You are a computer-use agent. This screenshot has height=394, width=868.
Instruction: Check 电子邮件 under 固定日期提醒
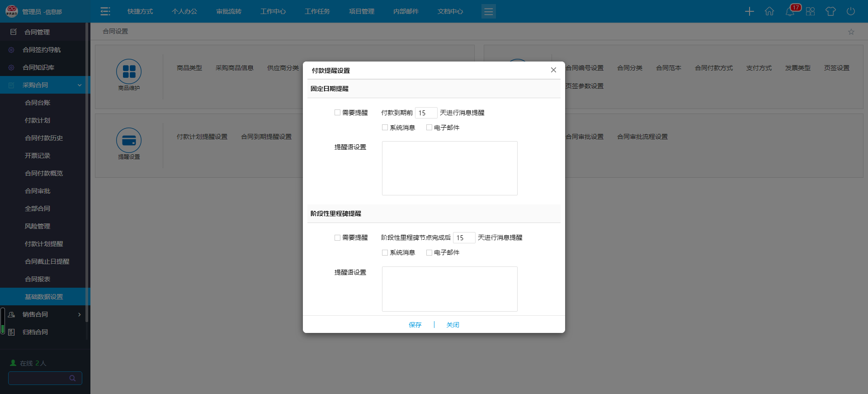pos(429,128)
